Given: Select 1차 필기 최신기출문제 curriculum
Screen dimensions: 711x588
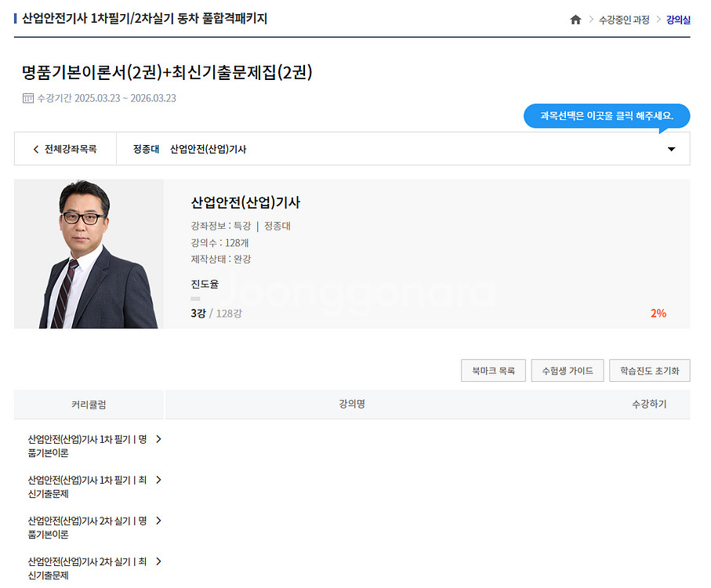Looking at the screenshot, I should click(87, 486).
